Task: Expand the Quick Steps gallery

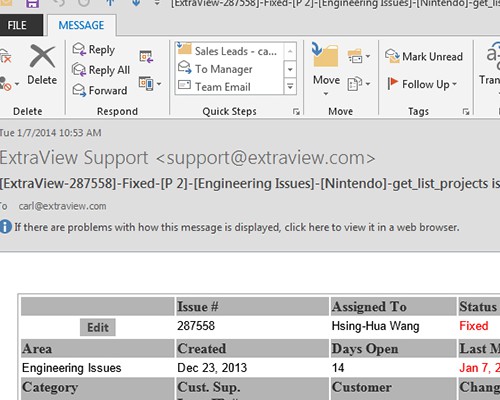Action: 290,87
